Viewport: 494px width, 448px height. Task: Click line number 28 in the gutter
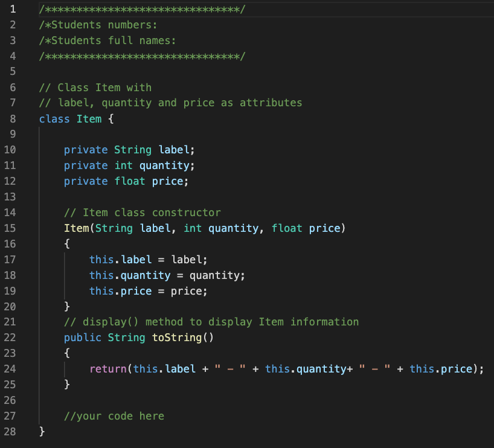coord(10,431)
